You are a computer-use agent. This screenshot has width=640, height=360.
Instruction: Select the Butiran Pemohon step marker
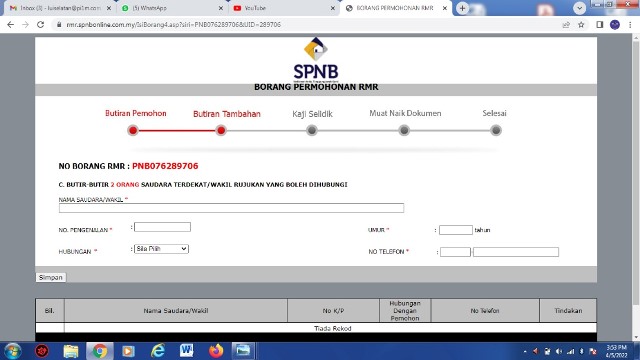pyautogui.click(x=133, y=131)
